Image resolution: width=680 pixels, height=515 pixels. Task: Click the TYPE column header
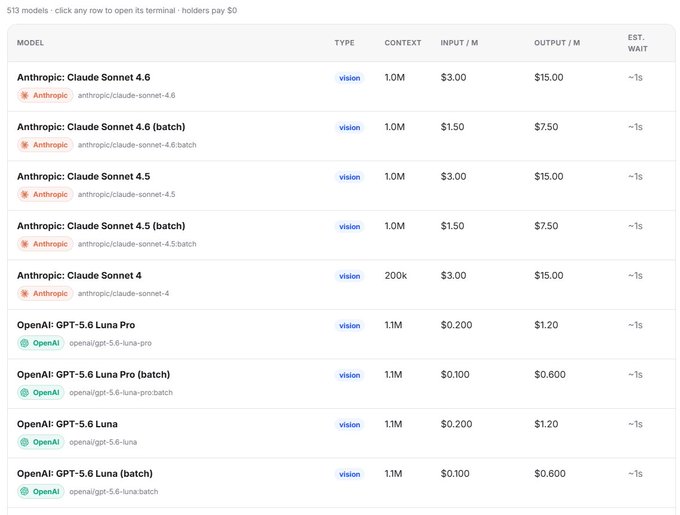tap(344, 43)
